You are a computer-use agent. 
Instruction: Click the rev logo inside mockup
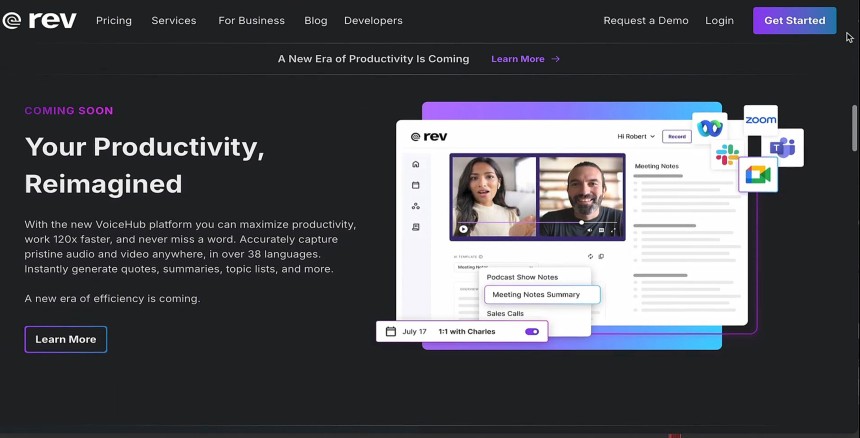[x=429, y=136]
